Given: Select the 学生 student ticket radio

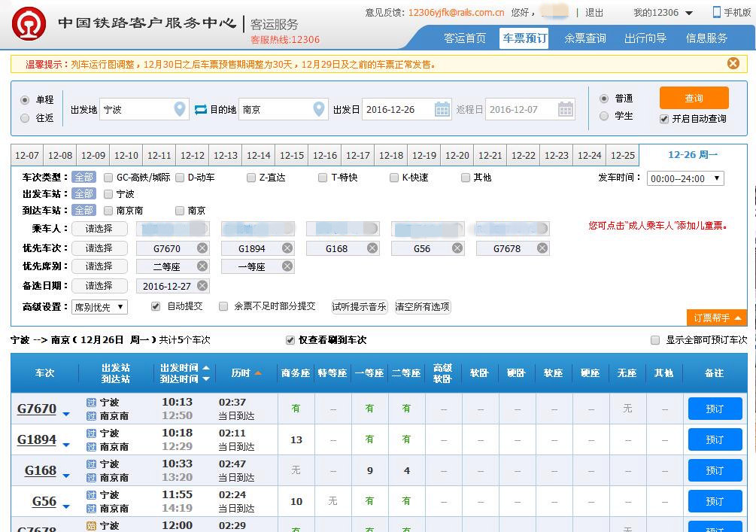Looking at the screenshot, I should click(603, 116).
